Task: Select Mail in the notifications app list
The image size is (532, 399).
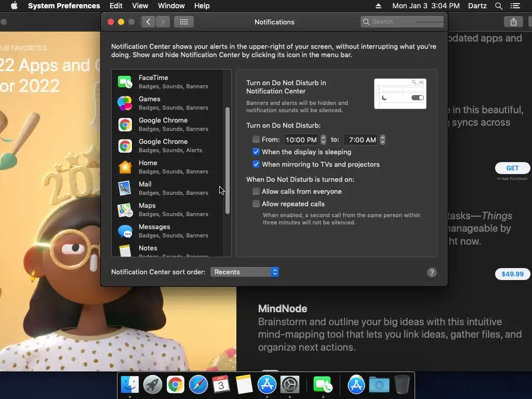Action: point(168,188)
